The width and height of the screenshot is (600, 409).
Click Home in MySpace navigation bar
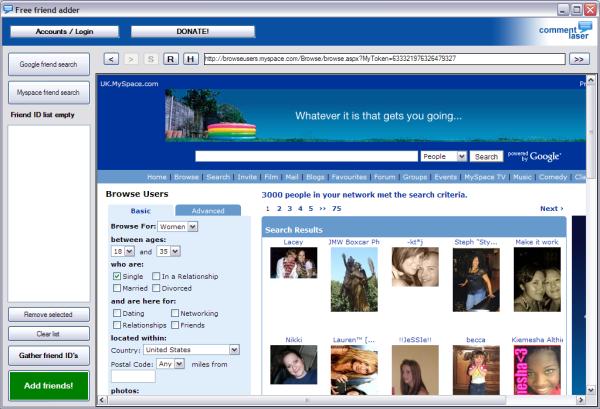[x=157, y=177]
